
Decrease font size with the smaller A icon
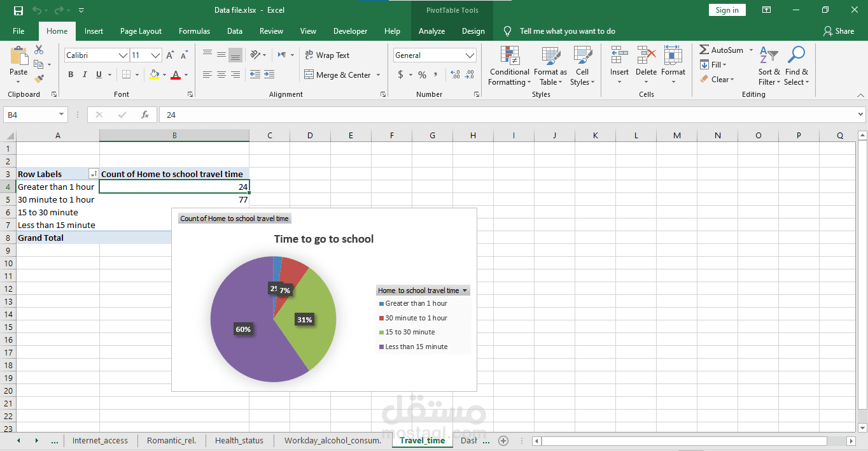click(x=184, y=55)
